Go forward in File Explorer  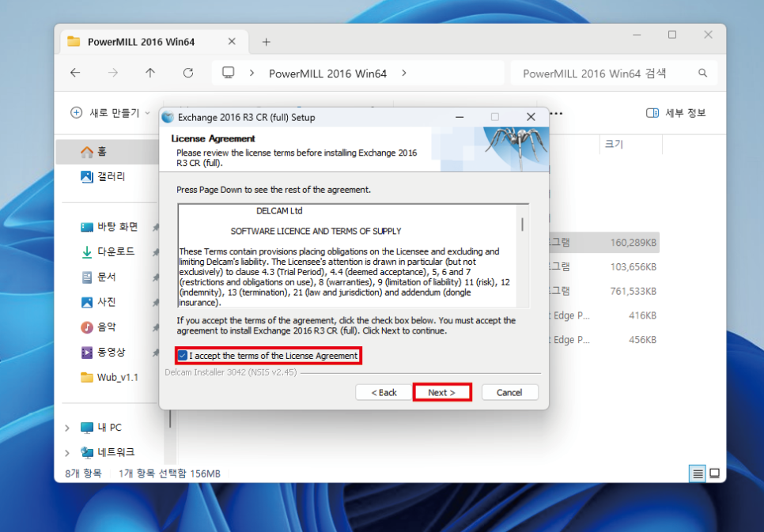[113, 73]
